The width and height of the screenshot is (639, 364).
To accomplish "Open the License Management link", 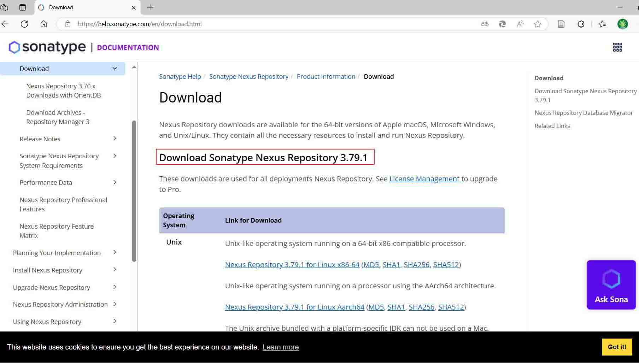I will pyautogui.click(x=424, y=179).
